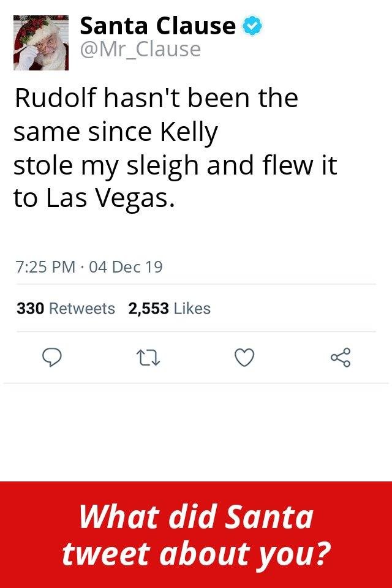The height and width of the screenshot is (588, 392).
Task: Click the name Kelly in tweet
Action: [189, 133]
